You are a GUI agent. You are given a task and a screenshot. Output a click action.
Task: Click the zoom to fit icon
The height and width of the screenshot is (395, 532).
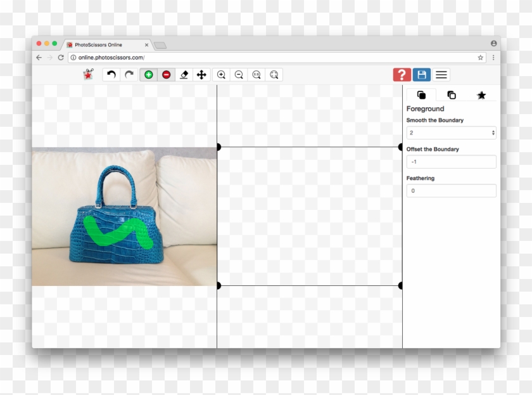click(274, 75)
